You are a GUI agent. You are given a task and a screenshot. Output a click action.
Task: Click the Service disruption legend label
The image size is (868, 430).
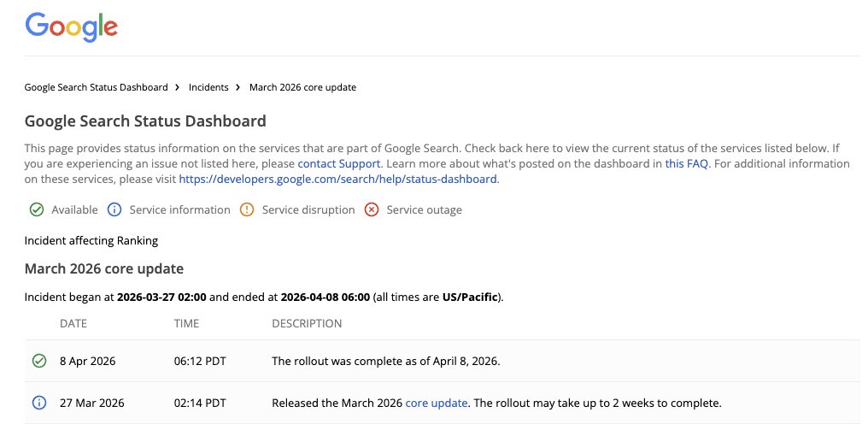coord(308,210)
